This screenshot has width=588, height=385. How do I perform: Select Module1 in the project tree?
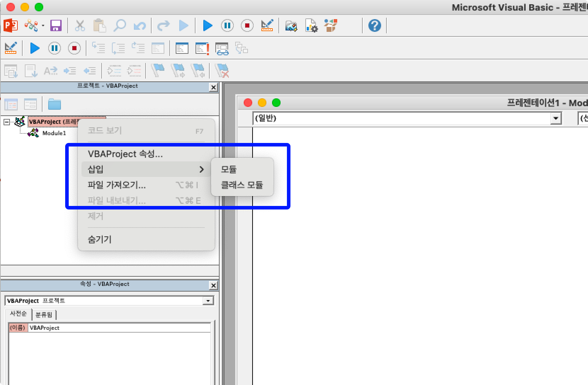tap(54, 133)
